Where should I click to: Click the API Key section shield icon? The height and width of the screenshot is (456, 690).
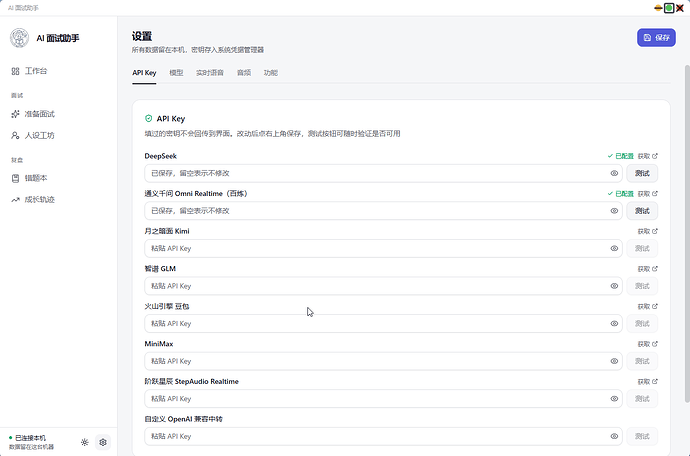pos(149,118)
